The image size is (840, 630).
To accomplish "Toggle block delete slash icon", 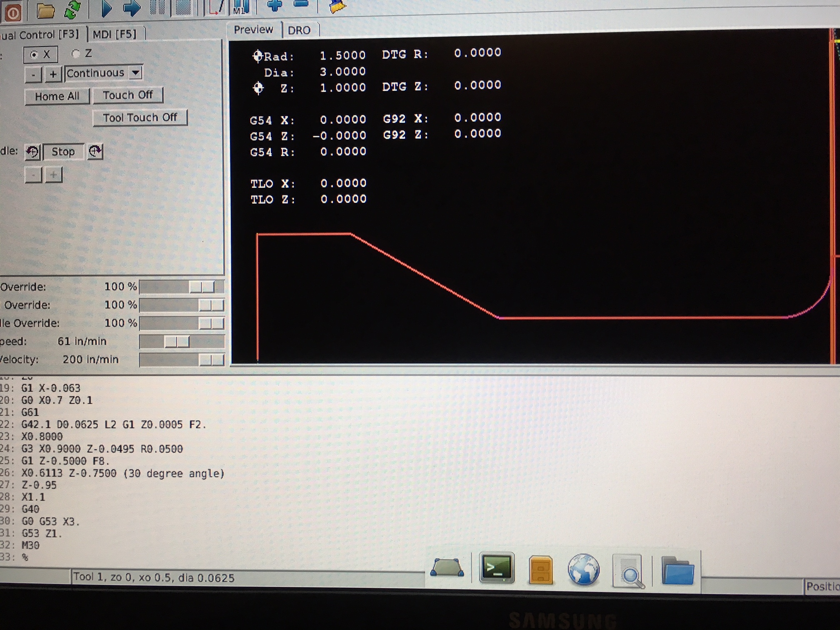I will coord(217,7).
